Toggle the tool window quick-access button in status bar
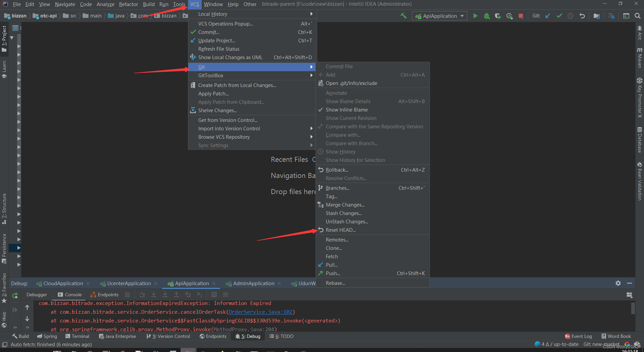The height and width of the screenshot is (352, 644). pyautogui.click(x=5, y=344)
